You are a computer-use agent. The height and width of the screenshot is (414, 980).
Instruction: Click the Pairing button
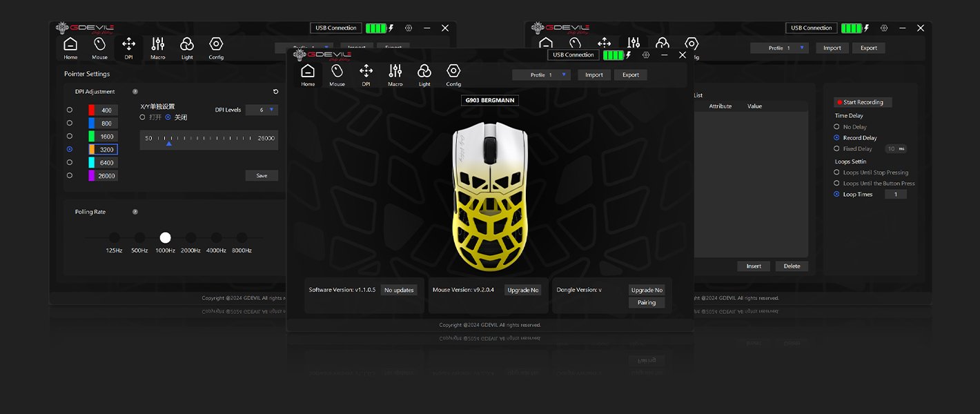pos(647,302)
